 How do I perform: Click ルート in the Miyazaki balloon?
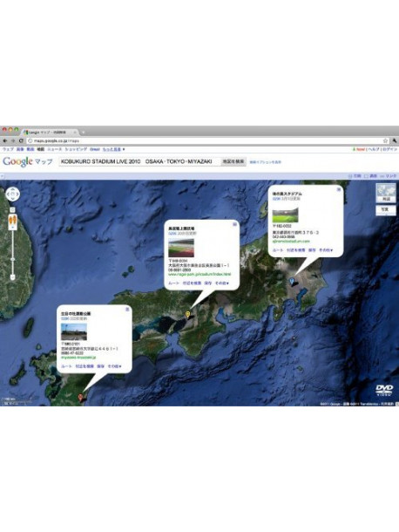pyautogui.click(x=66, y=366)
